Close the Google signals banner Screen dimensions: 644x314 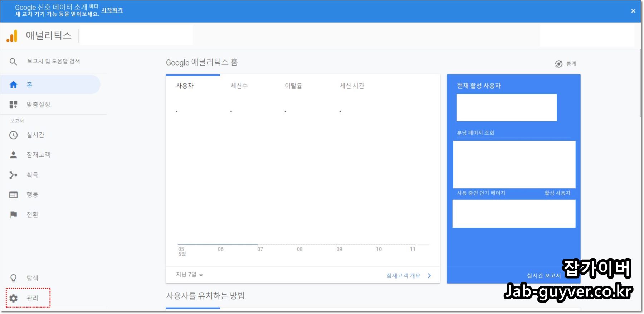click(x=633, y=11)
